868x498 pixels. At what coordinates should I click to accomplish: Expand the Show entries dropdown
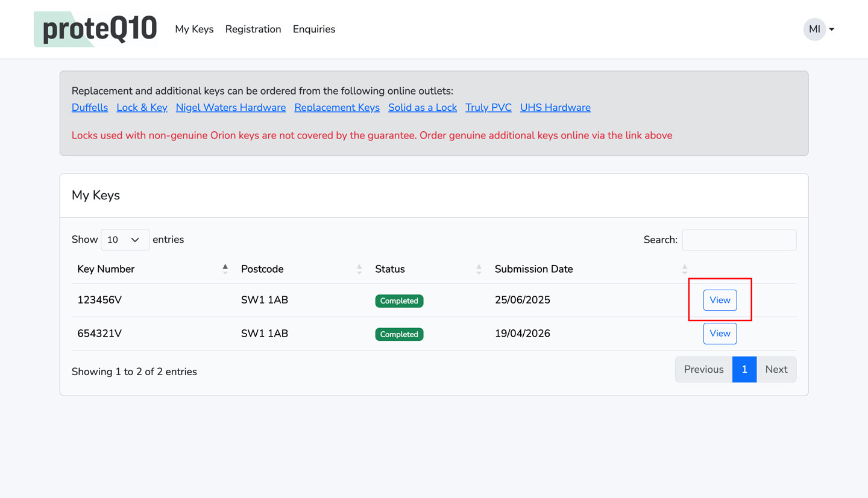[125, 240]
